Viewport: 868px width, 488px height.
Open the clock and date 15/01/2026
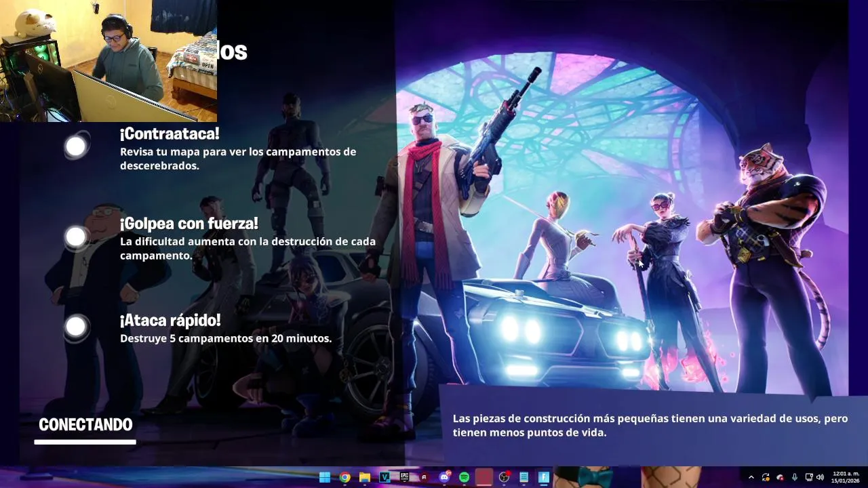(846, 477)
